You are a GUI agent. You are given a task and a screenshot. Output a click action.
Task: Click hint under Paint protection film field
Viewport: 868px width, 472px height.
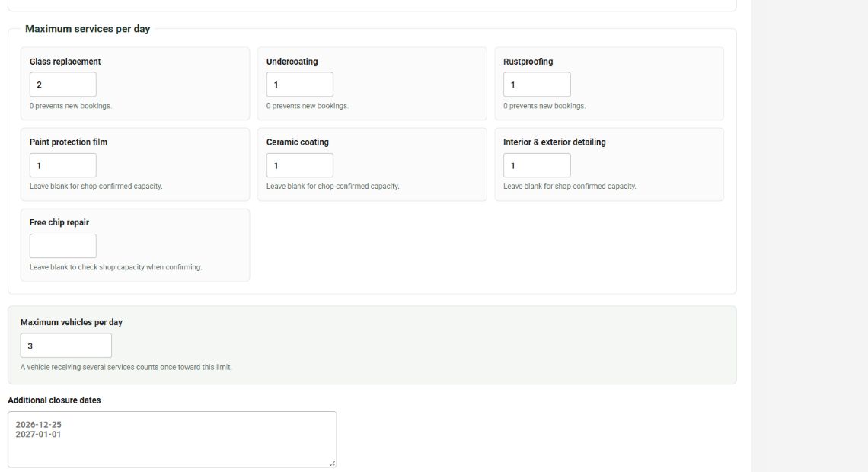point(96,187)
